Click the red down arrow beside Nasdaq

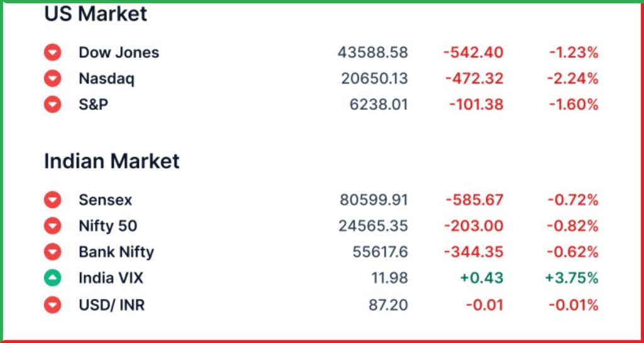pos(53,79)
